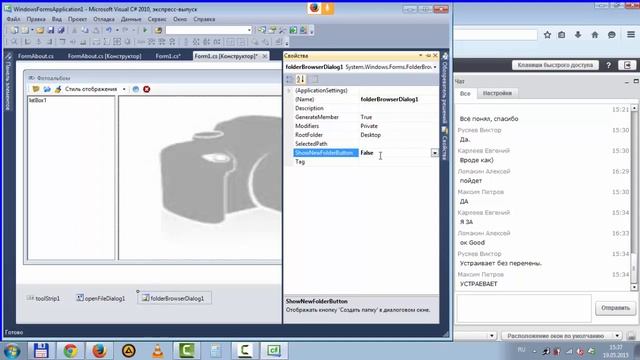Click the downloads arrow icon in browser
This screenshot has height=360, width=640.
pos(578,35)
